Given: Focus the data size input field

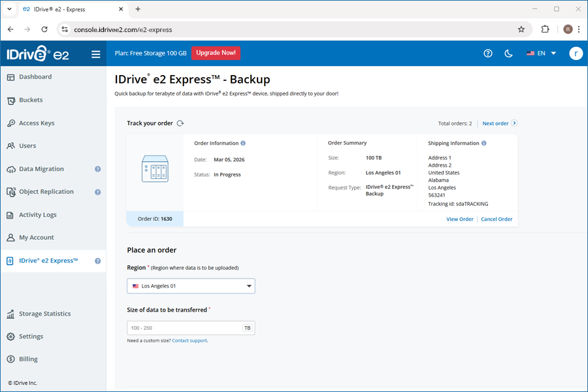Looking at the screenshot, I should click(191, 328).
